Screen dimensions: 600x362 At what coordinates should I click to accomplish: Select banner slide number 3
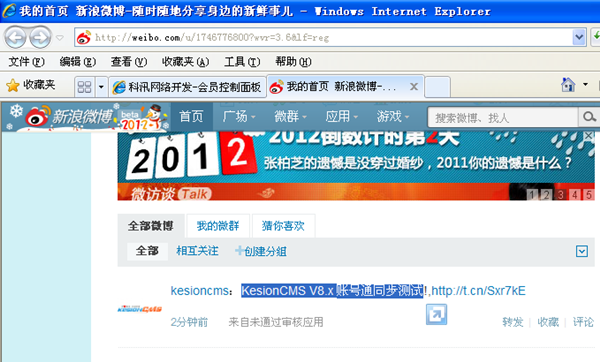click(560, 195)
